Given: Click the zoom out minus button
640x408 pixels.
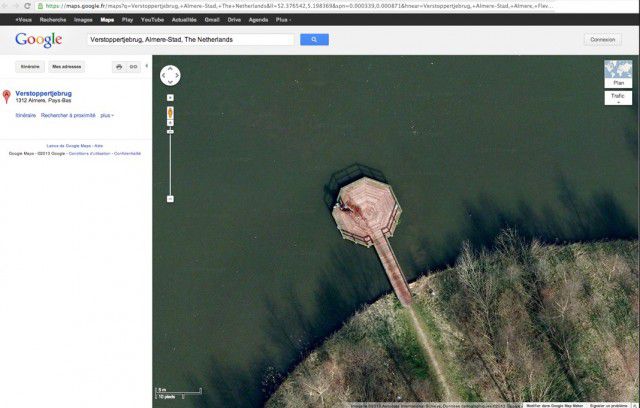Looking at the screenshot, I should [x=170, y=199].
